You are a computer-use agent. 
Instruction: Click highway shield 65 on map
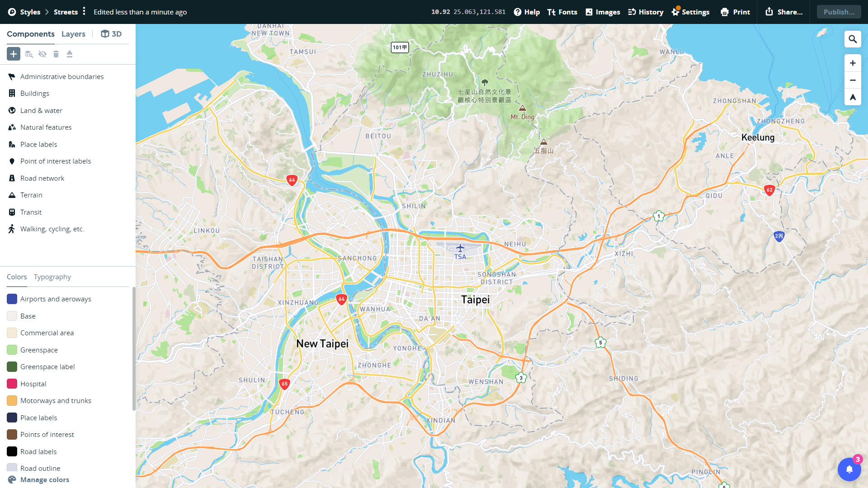pos(284,384)
